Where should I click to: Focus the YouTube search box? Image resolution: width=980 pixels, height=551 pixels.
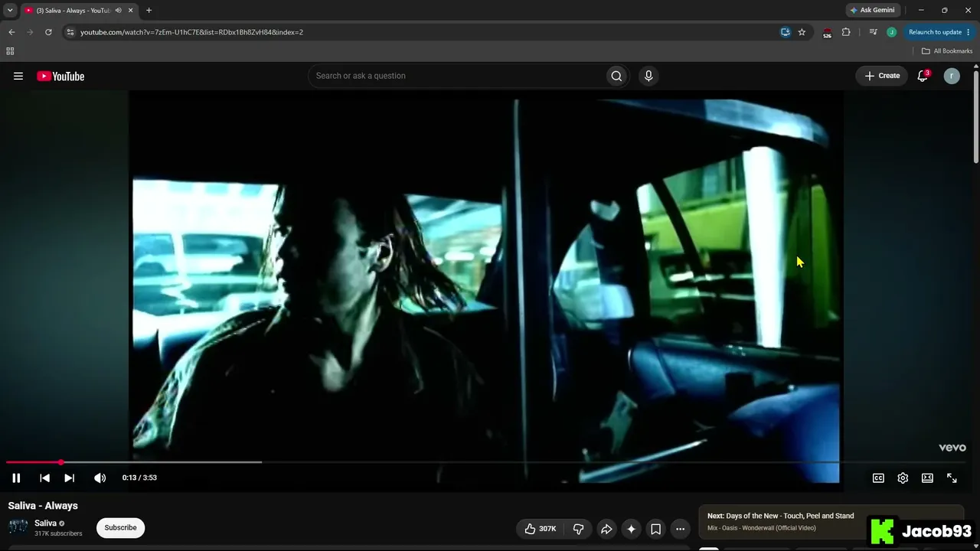click(456, 76)
